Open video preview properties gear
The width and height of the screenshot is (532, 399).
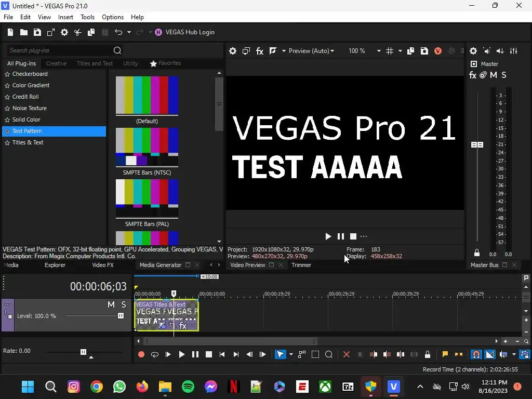click(232, 51)
